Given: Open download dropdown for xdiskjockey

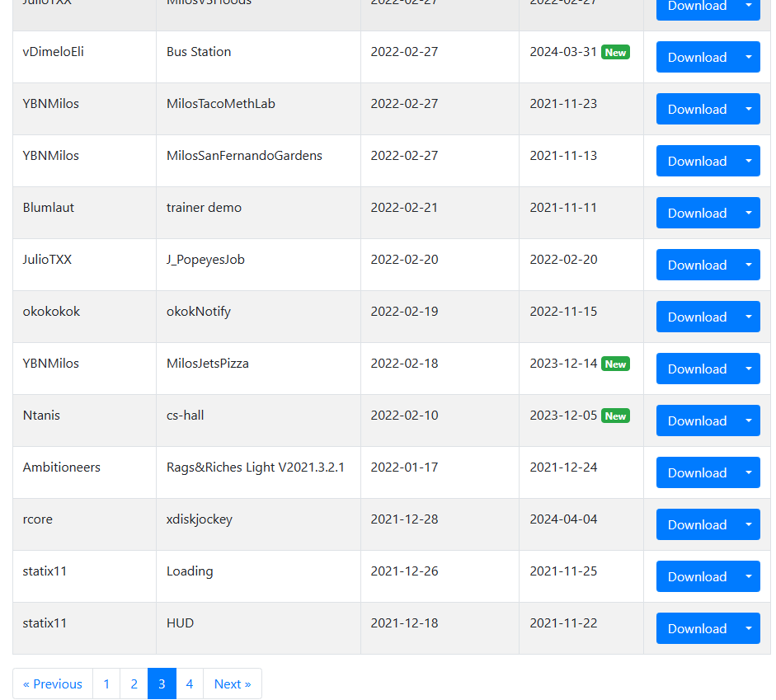Looking at the screenshot, I should (749, 524).
